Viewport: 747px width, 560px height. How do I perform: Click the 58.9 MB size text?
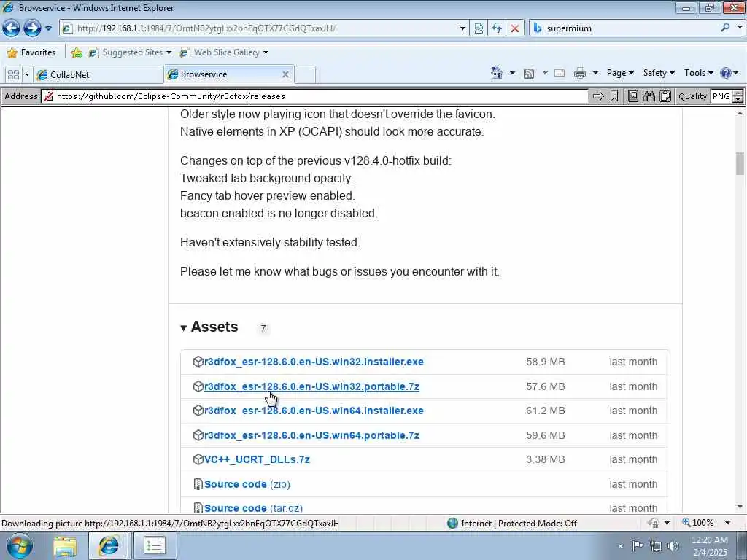click(546, 362)
